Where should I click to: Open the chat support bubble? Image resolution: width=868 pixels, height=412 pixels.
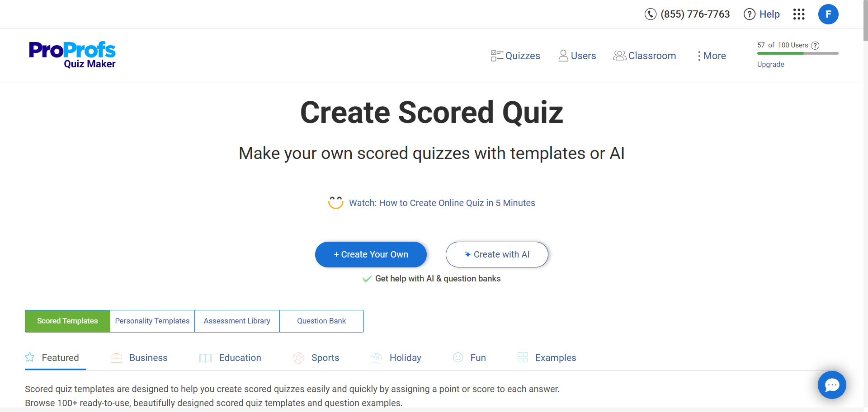(x=831, y=385)
